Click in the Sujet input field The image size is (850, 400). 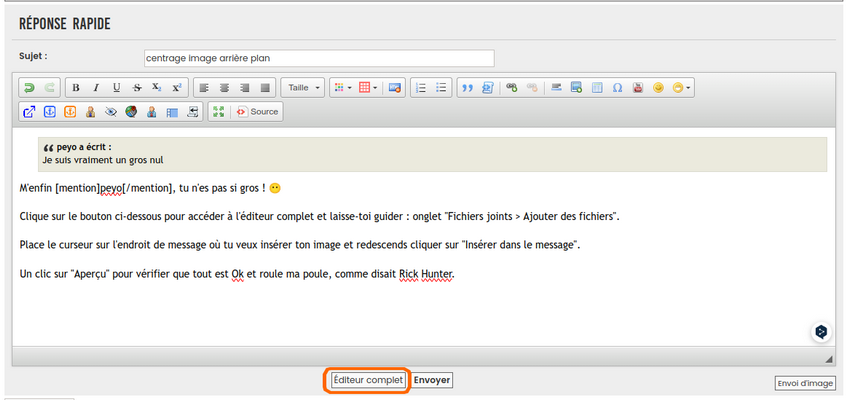click(319, 58)
